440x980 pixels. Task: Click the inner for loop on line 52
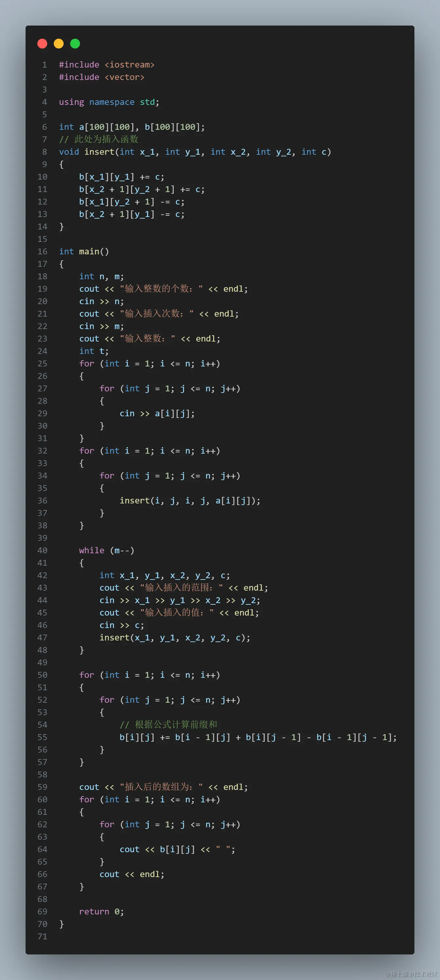click(x=170, y=700)
